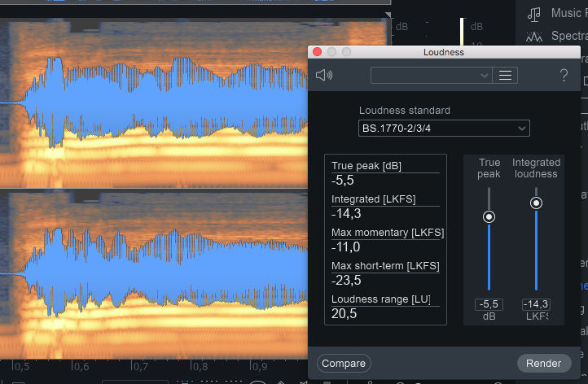Expand the Loudness standard BS.1770-2/3/4 dropdown
Image resolution: width=588 pixels, height=384 pixels.
coord(444,128)
